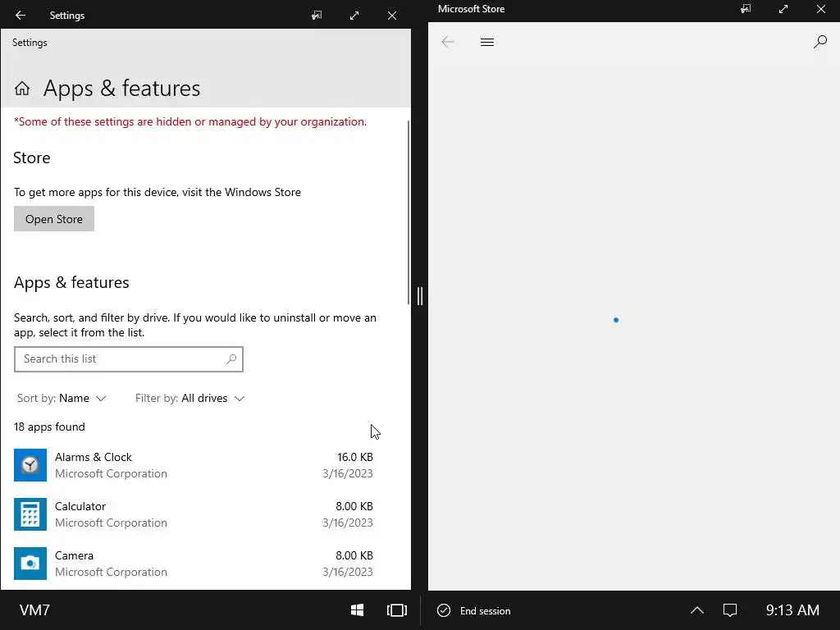Click the 9:13 AM clock
840x630 pixels.
click(792, 610)
